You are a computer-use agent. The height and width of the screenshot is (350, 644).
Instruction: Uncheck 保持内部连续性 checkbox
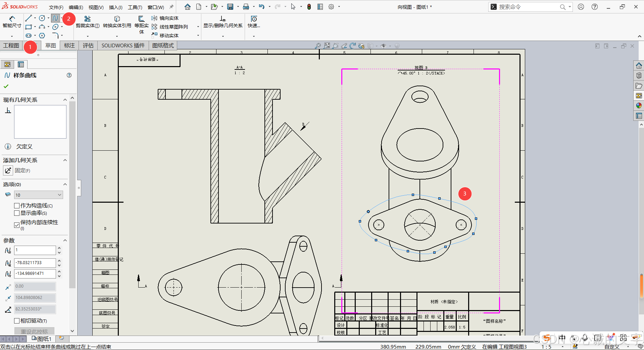pyautogui.click(x=17, y=225)
